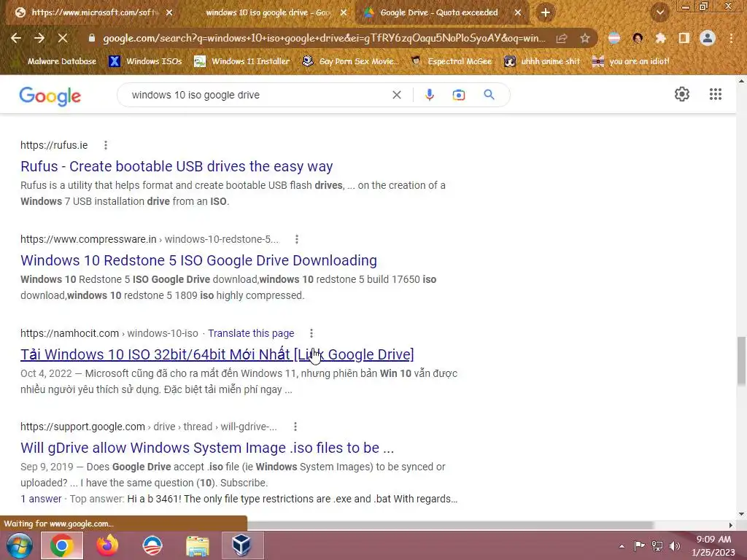
Task: Close the microsoft.com tab
Action: coord(169,12)
